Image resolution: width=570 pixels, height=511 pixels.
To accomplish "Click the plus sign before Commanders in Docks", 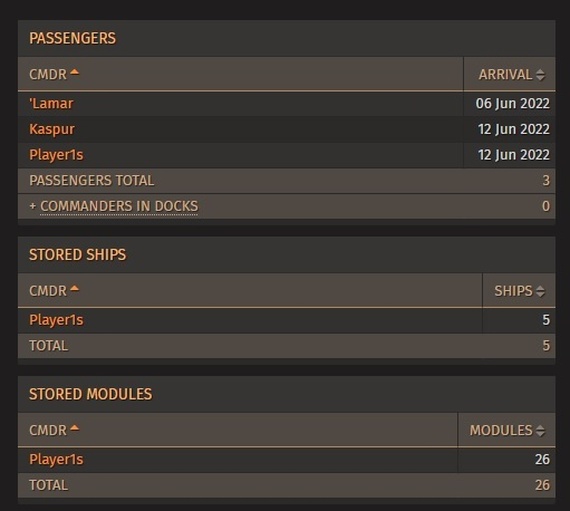I will click(x=33, y=206).
